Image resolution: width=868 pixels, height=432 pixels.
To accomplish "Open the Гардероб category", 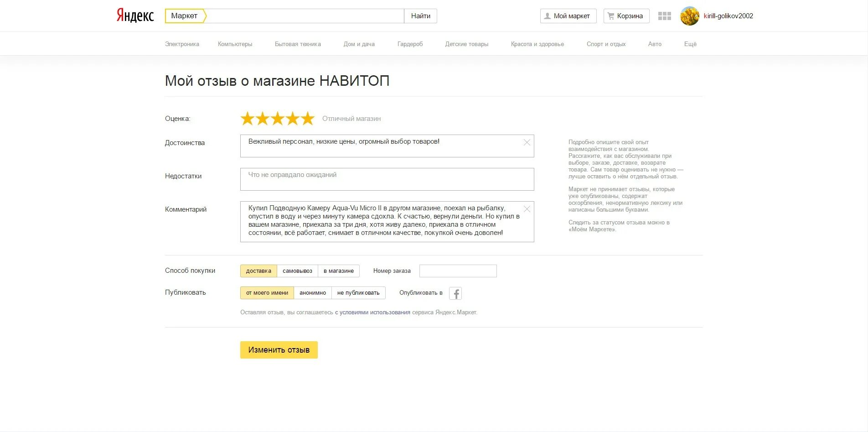I will tap(410, 44).
